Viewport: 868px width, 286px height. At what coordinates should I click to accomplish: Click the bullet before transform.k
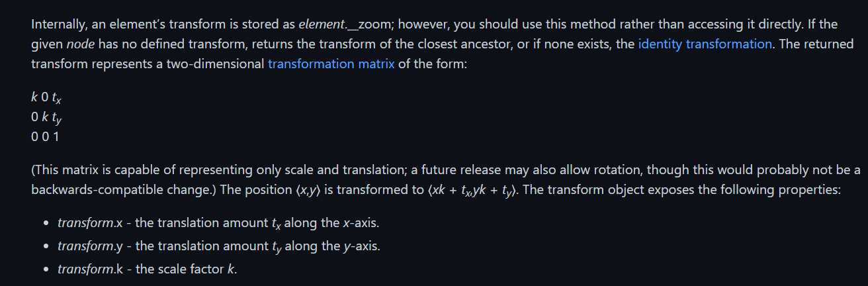click(x=44, y=270)
